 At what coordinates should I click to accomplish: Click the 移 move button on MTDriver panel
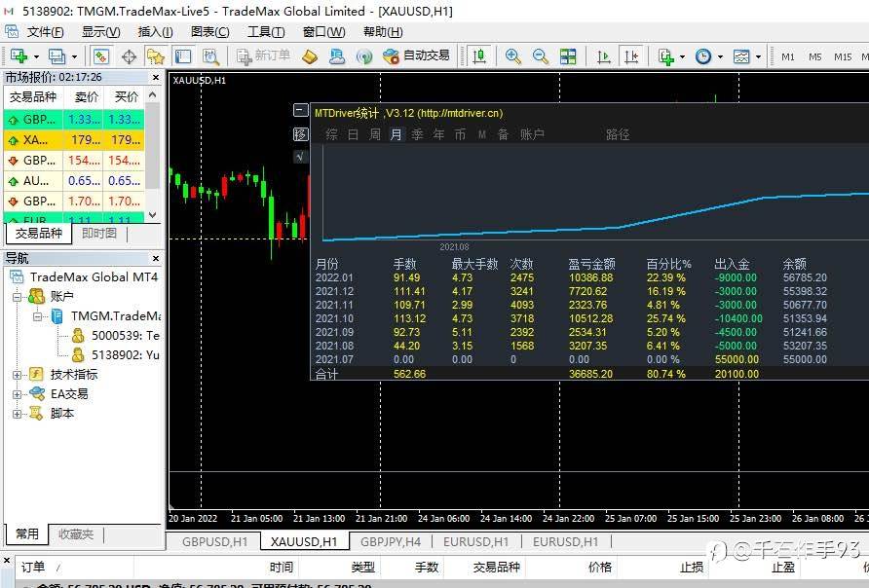[x=300, y=134]
